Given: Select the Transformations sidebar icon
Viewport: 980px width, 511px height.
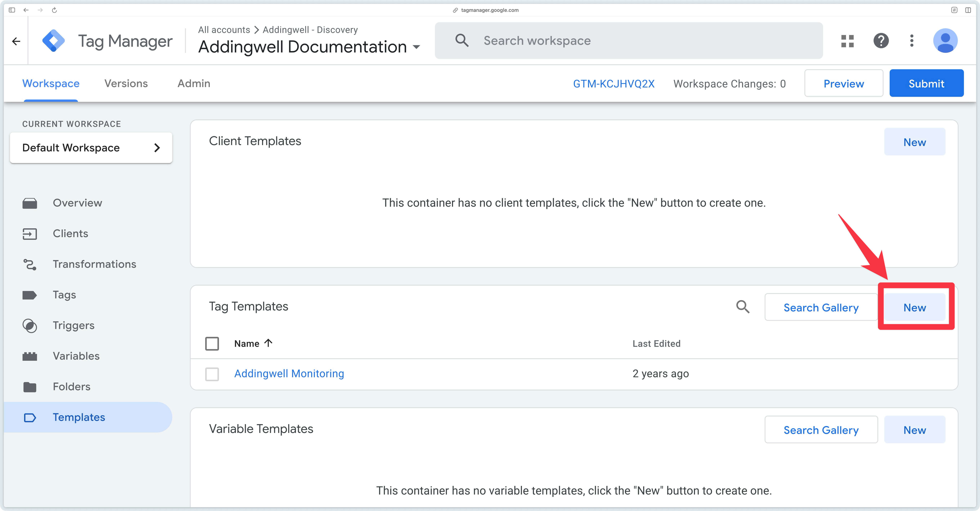Looking at the screenshot, I should pyautogui.click(x=30, y=264).
